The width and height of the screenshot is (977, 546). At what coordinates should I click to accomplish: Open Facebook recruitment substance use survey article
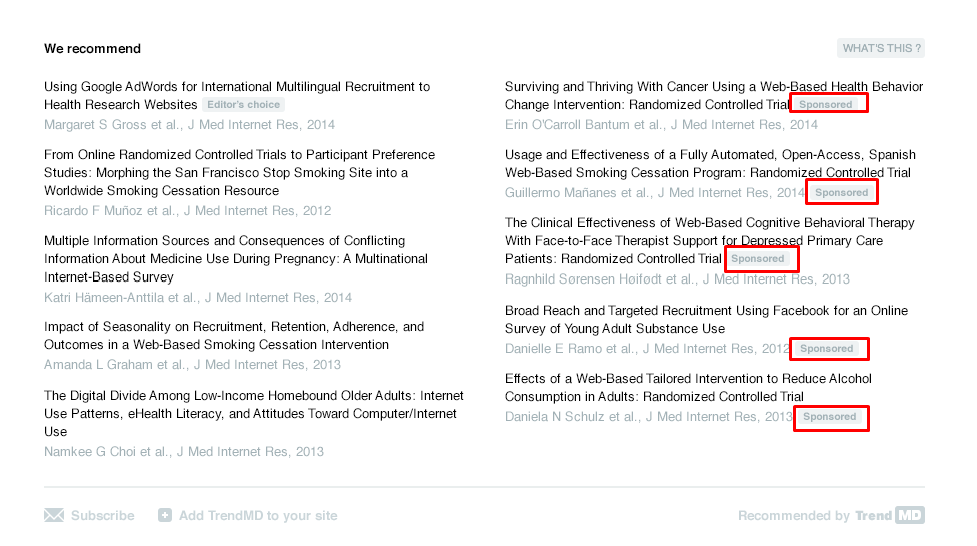pyautogui.click(x=706, y=320)
